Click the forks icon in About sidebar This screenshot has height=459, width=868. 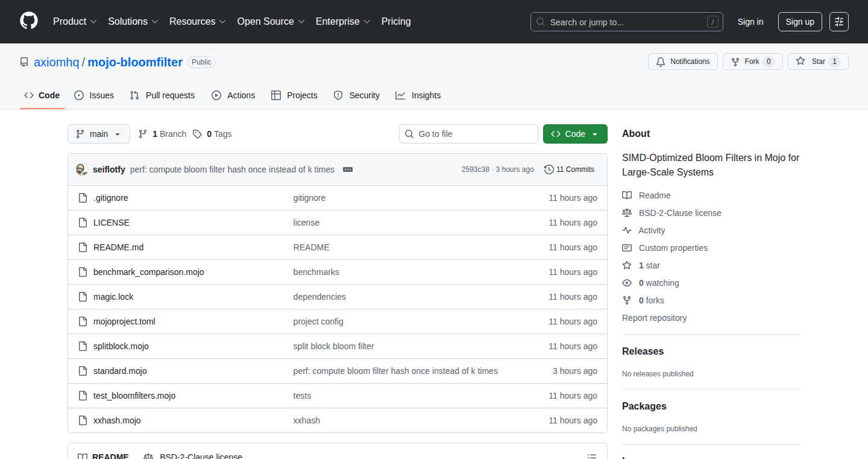627,300
